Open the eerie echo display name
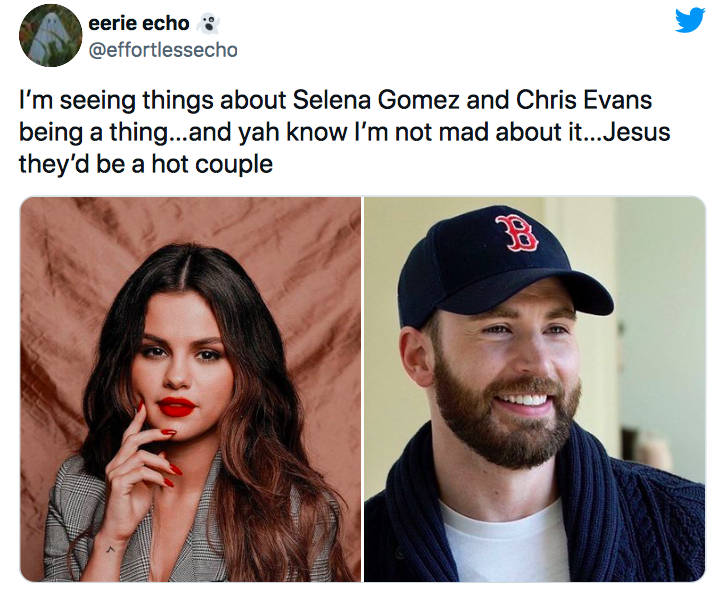The height and width of the screenshot is (591, 725). [x=139, y=24]
